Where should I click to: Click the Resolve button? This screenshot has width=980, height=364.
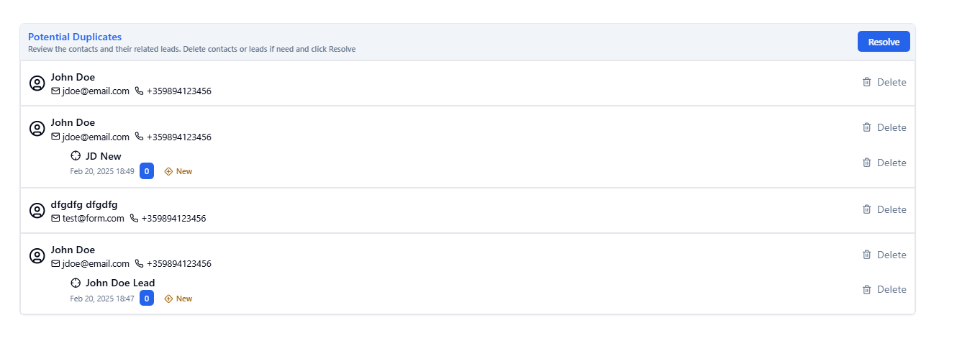coord(883,42)
